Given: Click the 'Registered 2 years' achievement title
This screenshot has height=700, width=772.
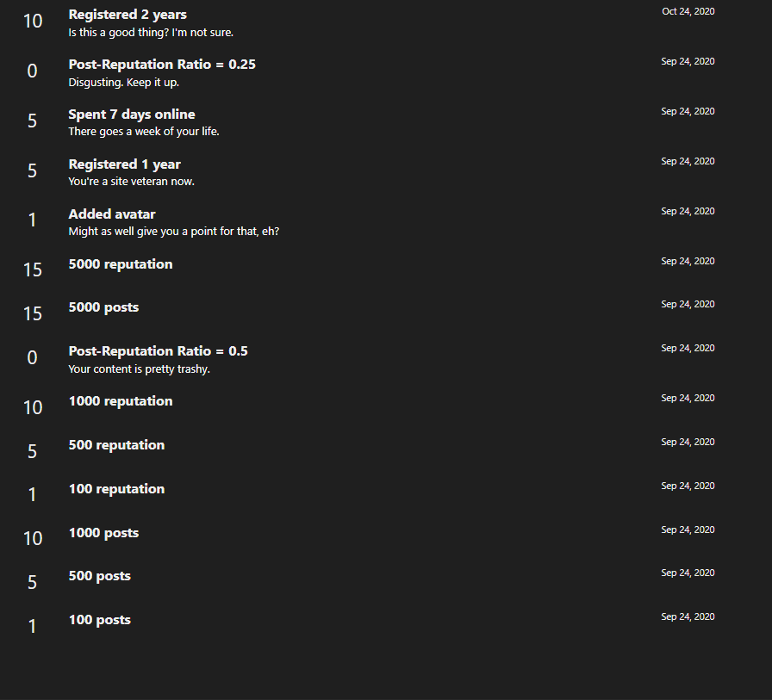Looking at the screenshot, I should [x=128, y=15].
